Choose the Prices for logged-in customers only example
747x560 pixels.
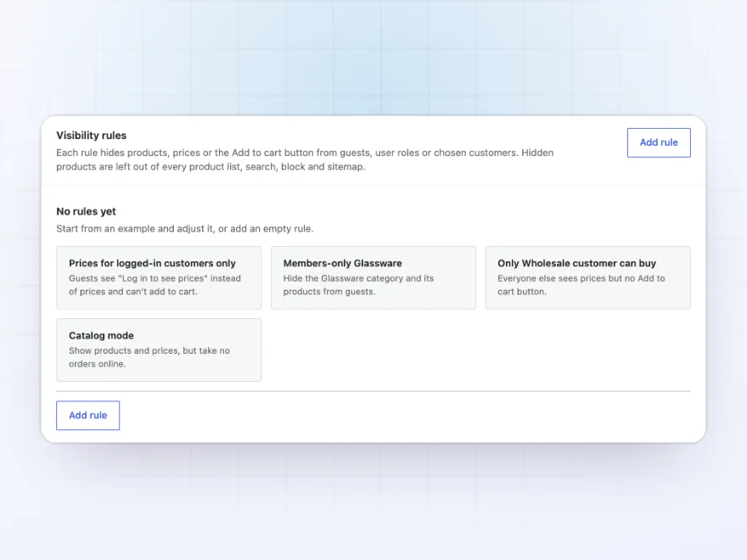(x=159, y=277)
